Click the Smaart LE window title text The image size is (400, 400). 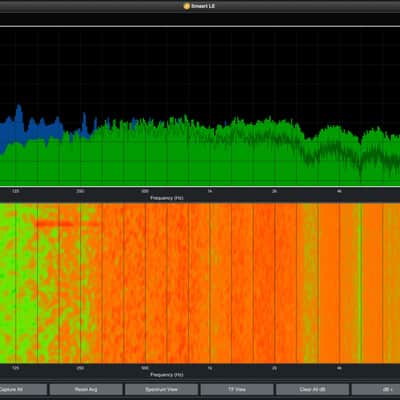203,6
